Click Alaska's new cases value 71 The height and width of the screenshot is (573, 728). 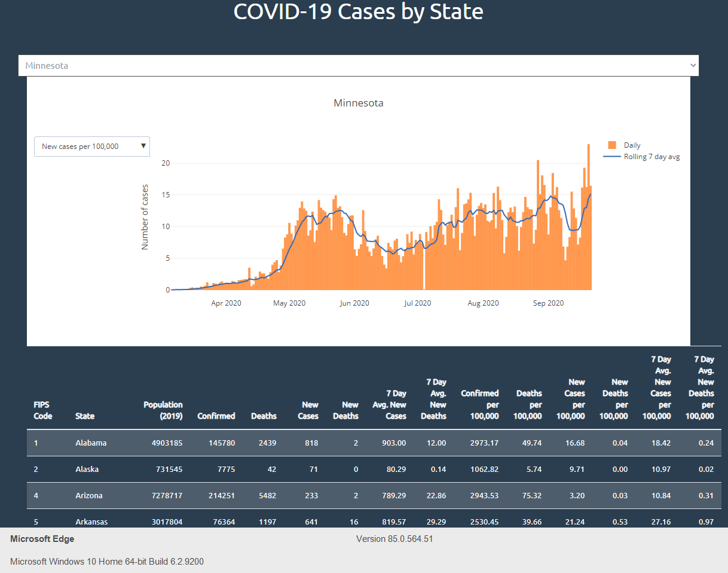point(314,470)
